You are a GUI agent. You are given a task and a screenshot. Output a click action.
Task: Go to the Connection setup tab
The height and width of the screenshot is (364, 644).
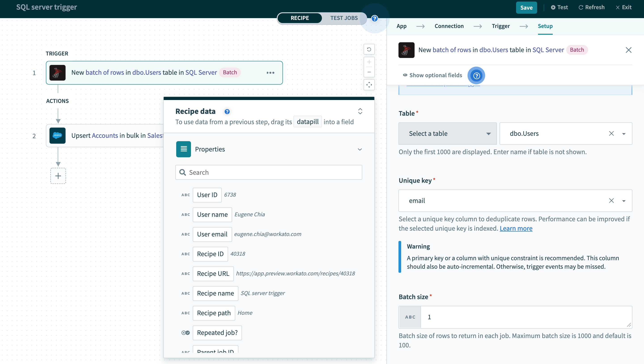[x=449, y=26]
